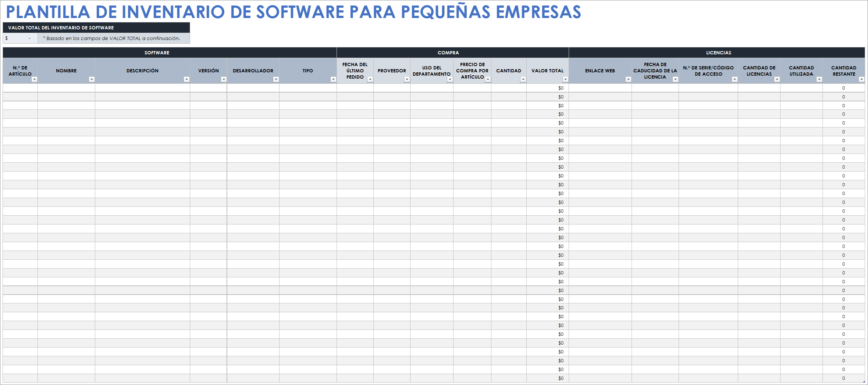868x385 pixels.
Task: Click the table resize handle at bottom-right corner
Action: coord(864,382)
